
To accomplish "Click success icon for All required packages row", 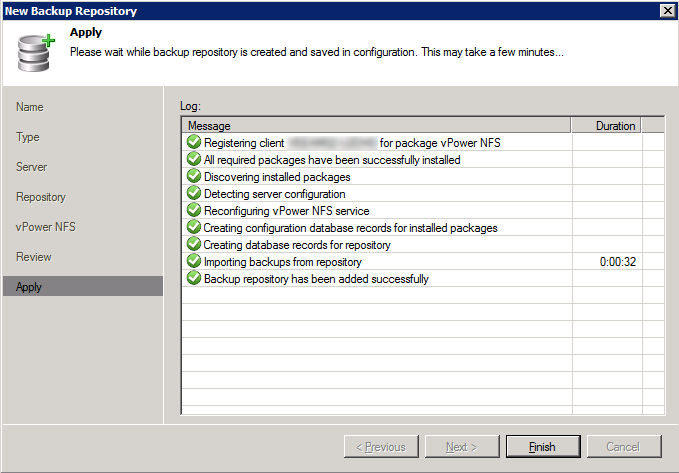I will point(194,160).
